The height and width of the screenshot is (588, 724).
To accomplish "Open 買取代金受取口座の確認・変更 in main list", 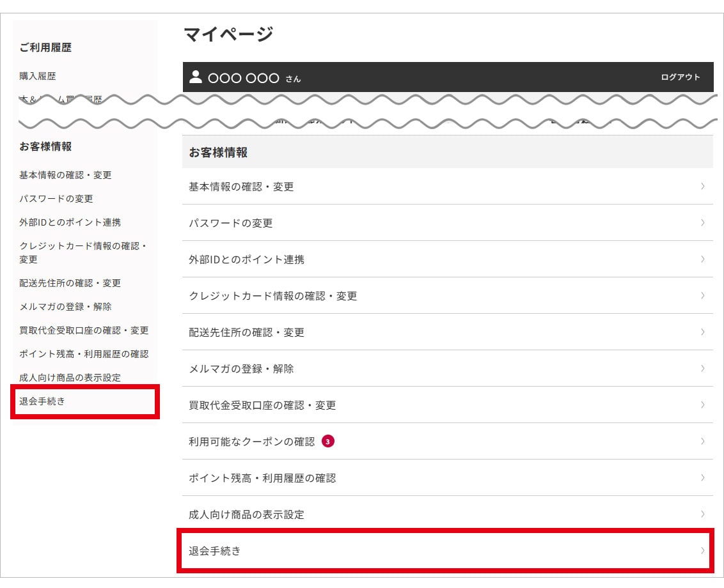I will coord(262,405).
